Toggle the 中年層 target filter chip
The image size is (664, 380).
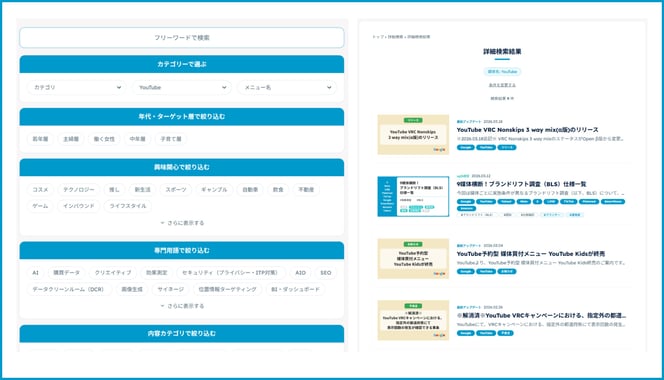(x=138, y=139)
